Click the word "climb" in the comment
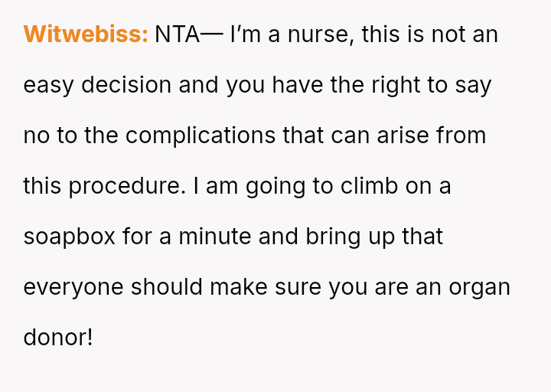The width and height of the screenshot is (551, 392). pos(367,186)
